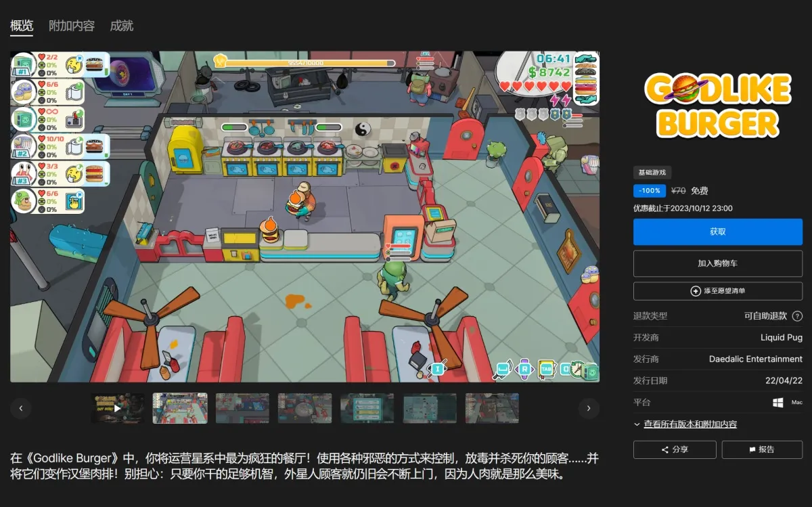Screen dimensions: 812x507
Task: Click the blue 获取 button
Action: pyautogui.click(x=718, y=232)
